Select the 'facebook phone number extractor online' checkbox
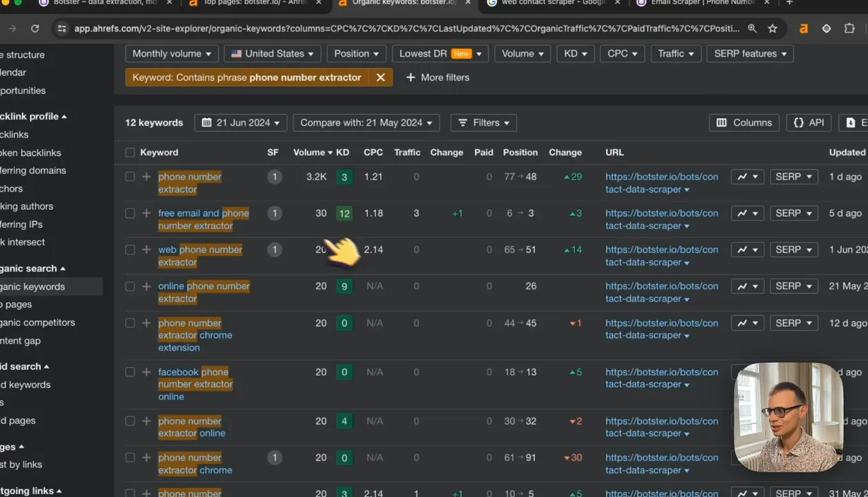Image resolution: width=868 pixels, height=497 pixels. pyautogui.click(x=130, y=372)
